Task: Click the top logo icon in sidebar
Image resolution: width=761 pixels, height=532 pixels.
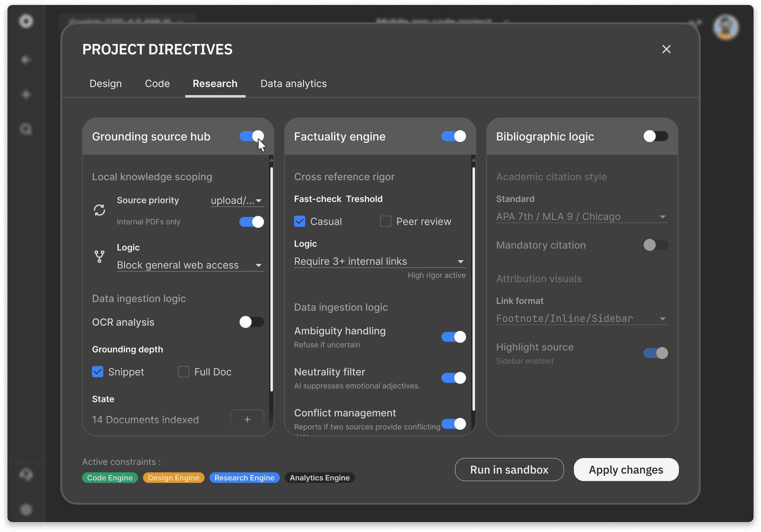Action: point(26,21)
